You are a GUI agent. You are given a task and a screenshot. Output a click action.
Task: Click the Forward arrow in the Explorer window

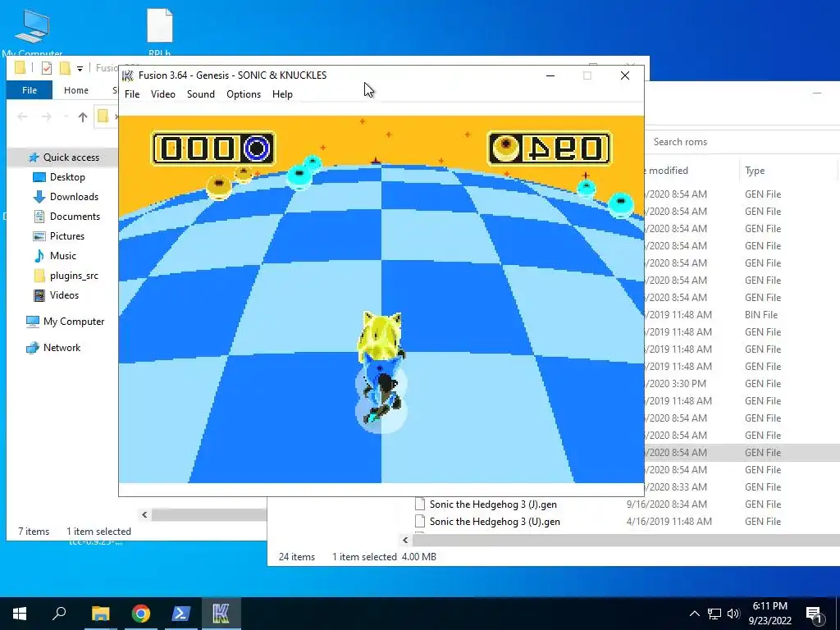[47, 116]
